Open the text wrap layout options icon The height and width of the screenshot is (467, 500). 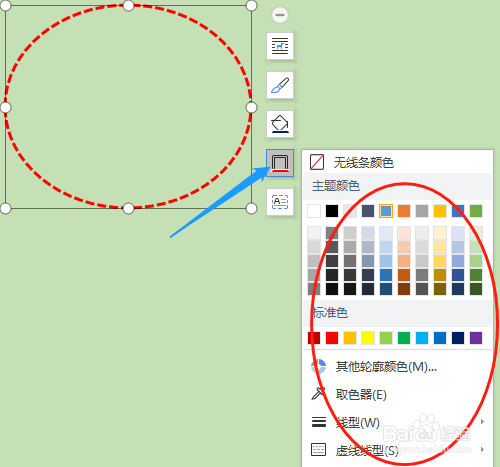click(280, 46)
